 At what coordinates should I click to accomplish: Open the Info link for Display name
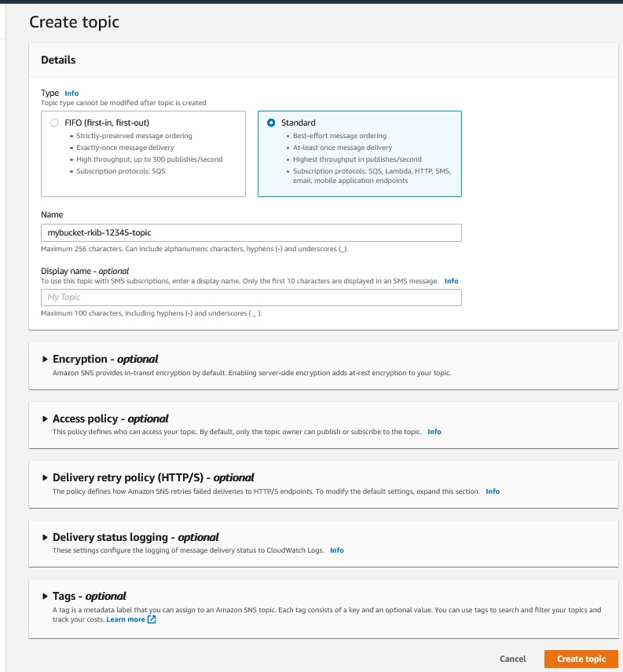tap(451, 280)
